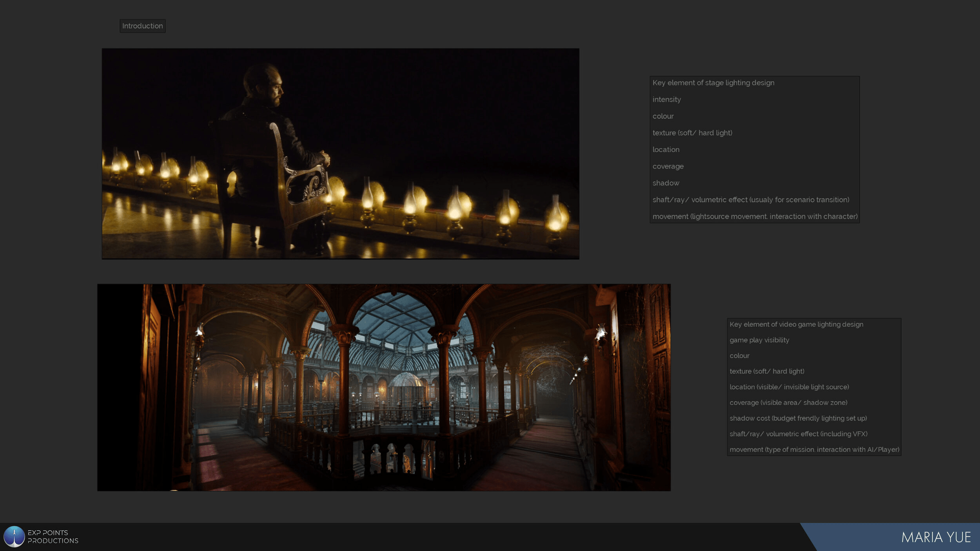Click the 'Key element of stage lighting design' header

click(713, 83)
